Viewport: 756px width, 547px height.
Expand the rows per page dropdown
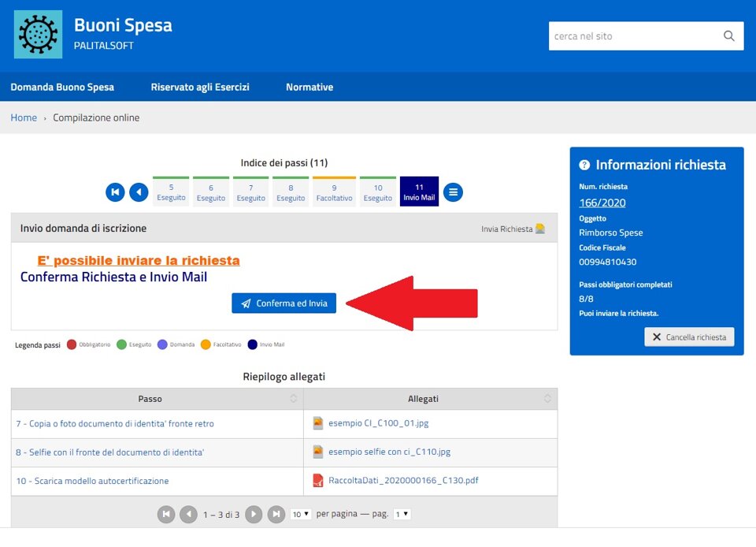[x=300, y=514]
